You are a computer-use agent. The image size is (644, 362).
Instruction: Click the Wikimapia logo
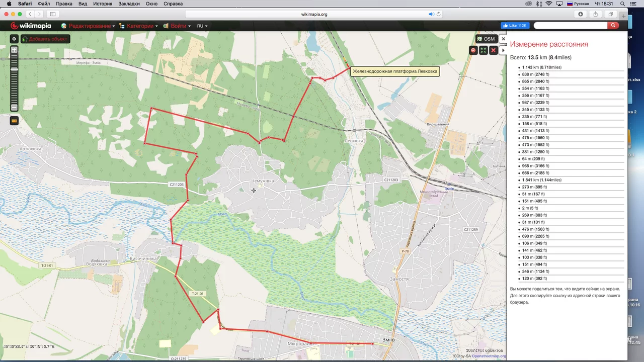[x=31, y=26]
